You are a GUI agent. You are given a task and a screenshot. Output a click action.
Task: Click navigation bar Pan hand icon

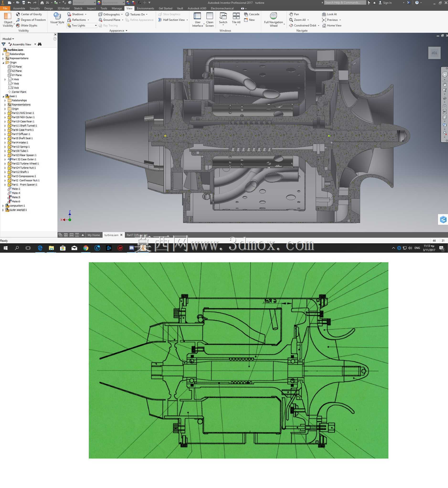click(445, 84)
